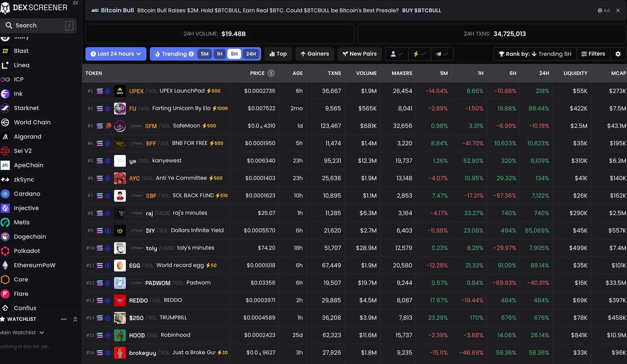627x364 pixels.
Task: Switch to the Top tab
Action: (278, 54)
